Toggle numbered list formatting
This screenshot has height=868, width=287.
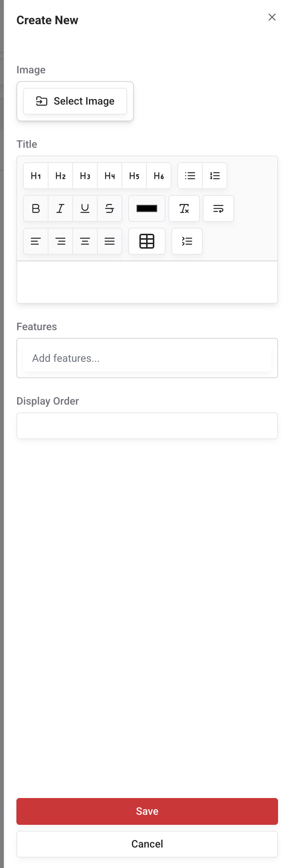click(214, 176)
